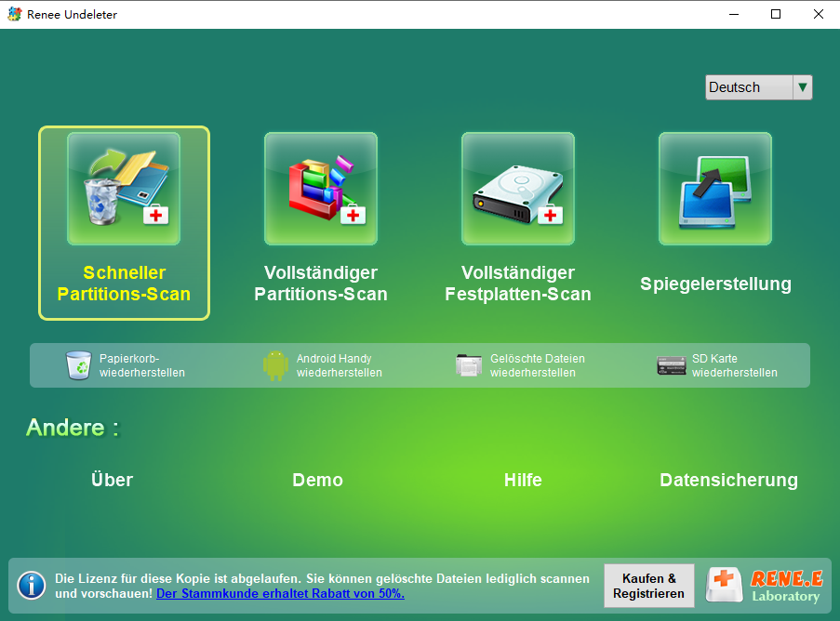The height and width of the screenshot is (621, 840).
Task: Launch the Vollständiger Festplatten-Scan hard drive icon
Action: tap(518, 189)
